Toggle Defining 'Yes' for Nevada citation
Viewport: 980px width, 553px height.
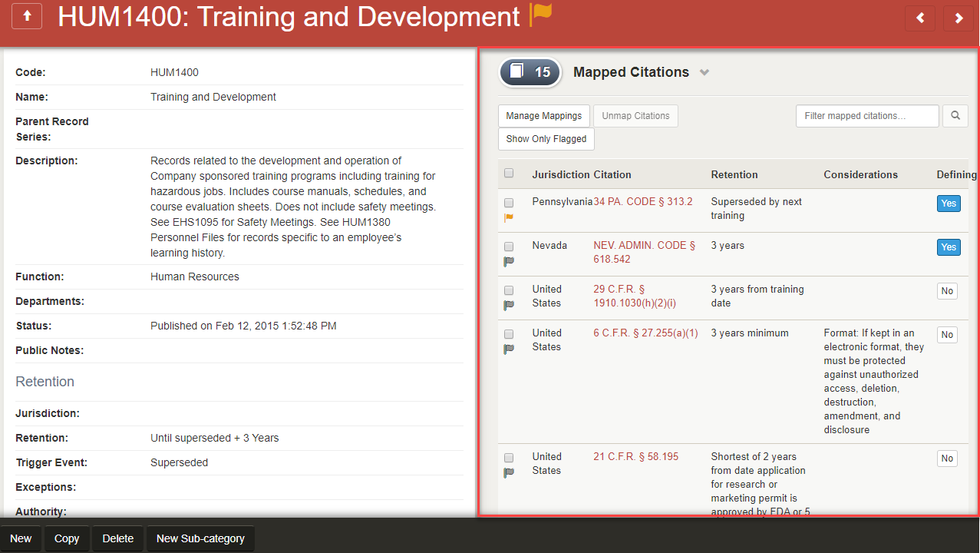pyautogui.click(x=949, y=247)
